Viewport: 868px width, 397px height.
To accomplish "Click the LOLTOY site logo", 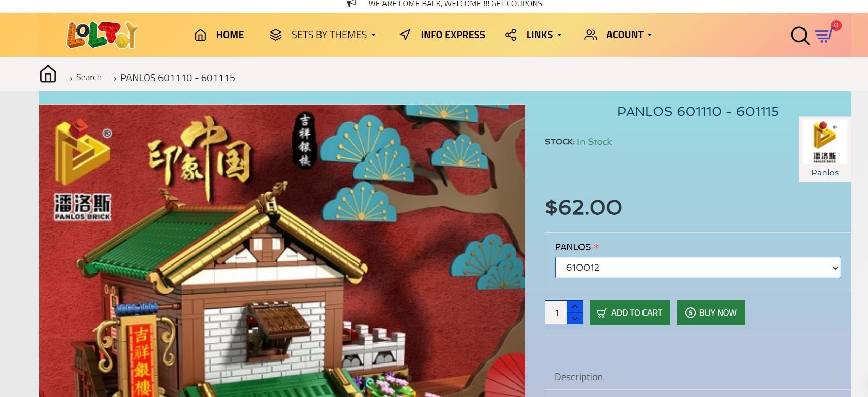I will pyautogui.click(x=102, y=35).
